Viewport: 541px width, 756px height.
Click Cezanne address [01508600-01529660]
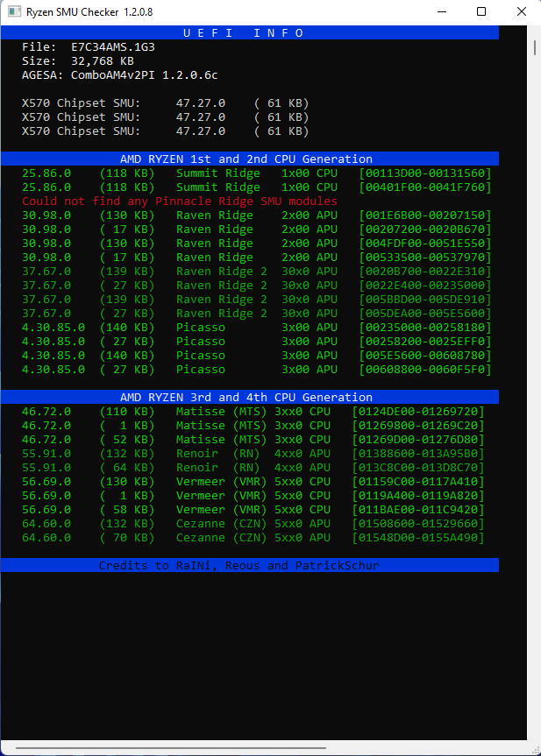coord(418,523)
